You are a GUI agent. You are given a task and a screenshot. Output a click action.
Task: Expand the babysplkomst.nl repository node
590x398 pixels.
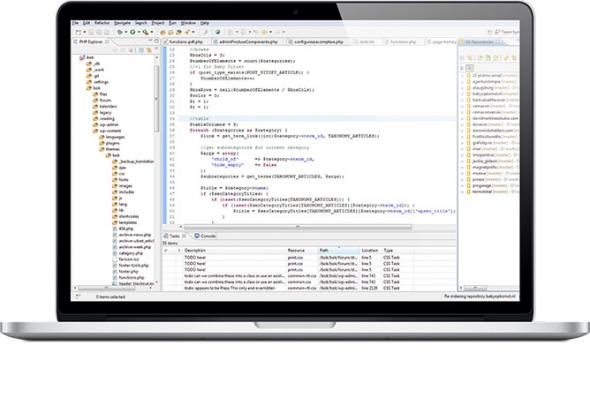pos(462,94)
